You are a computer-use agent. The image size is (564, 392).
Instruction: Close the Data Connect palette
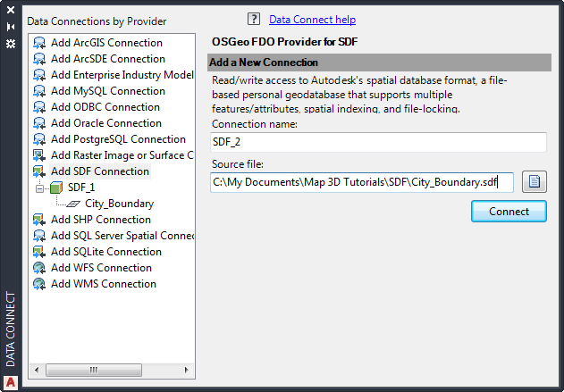[11, 12]
